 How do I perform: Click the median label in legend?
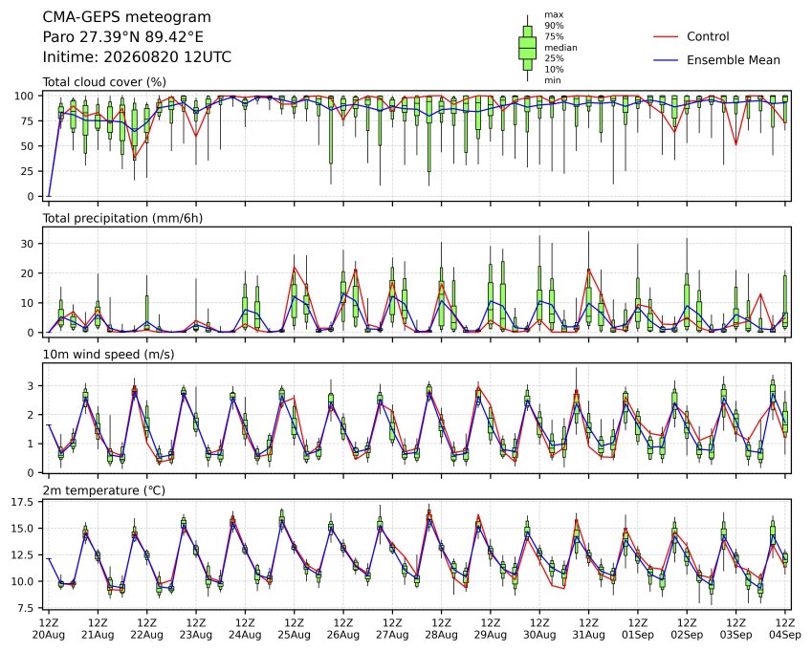click(x=560, y=48)
